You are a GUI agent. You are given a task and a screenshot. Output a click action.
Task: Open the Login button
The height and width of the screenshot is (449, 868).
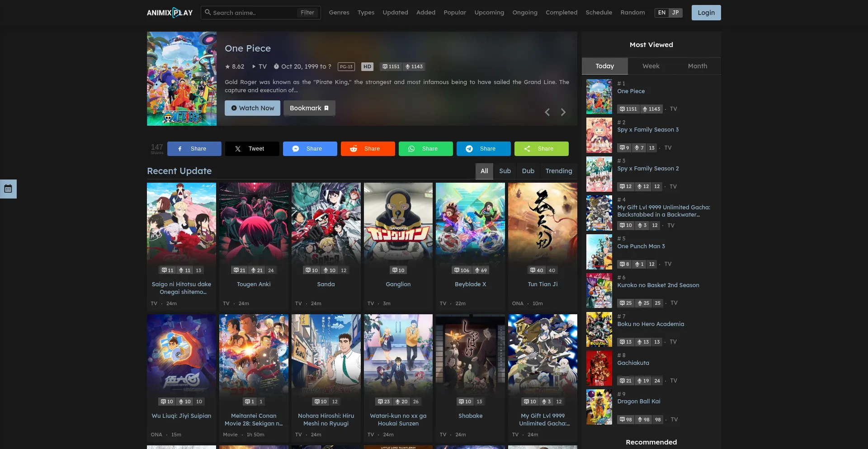(706, 12)
